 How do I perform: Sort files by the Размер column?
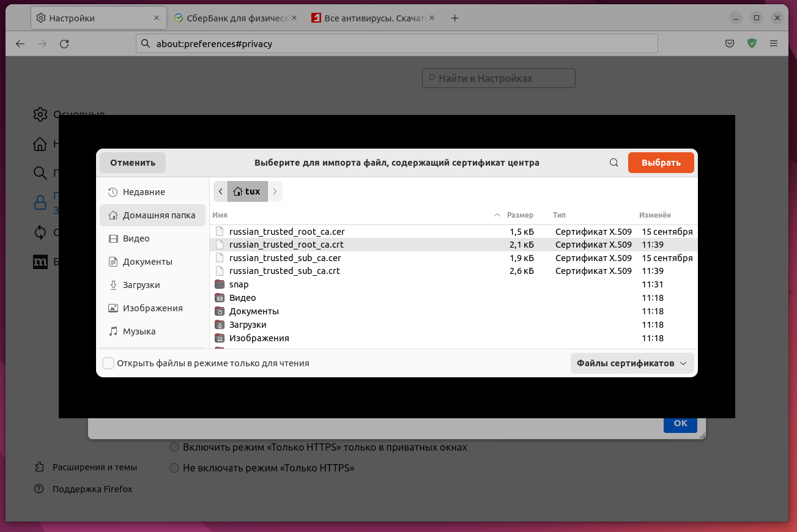[520, 215]
